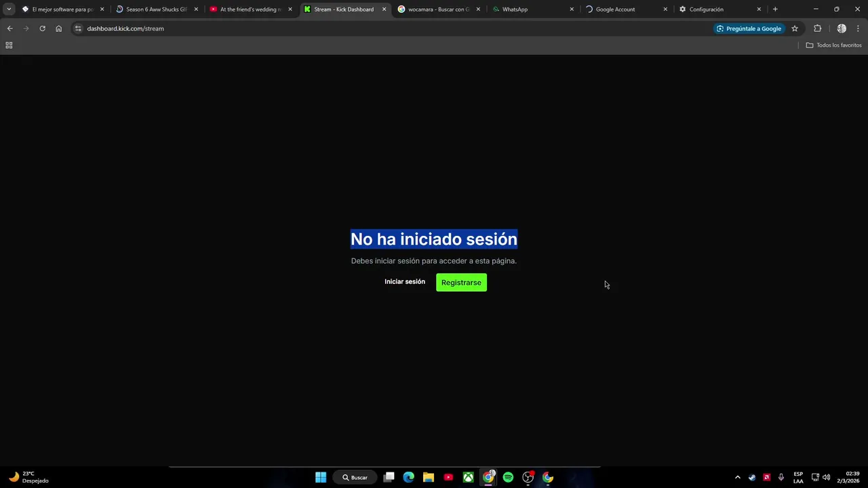This screenshot has height=488, width=868.
Task: Click the microphone tray icon
Action: (x=781, y=477)
